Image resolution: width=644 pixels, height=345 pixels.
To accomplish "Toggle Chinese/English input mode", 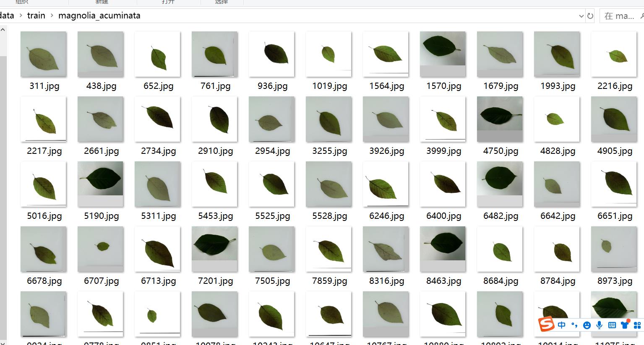I will [x=562, y=325].
